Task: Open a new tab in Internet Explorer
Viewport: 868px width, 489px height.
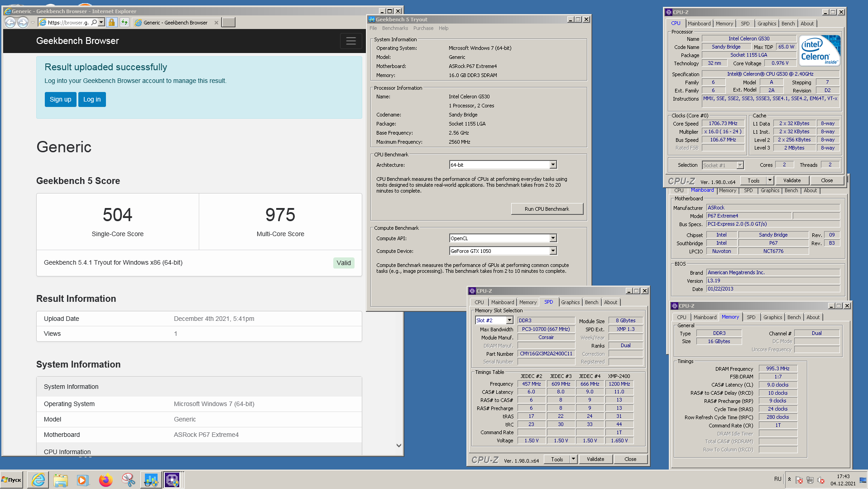Action: (228, 22)
